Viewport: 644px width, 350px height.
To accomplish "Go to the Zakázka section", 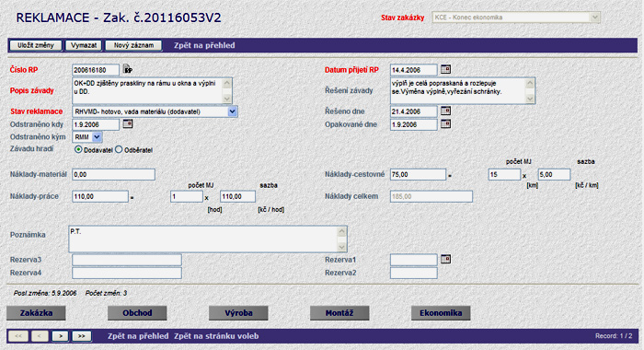I will [36, 313].
